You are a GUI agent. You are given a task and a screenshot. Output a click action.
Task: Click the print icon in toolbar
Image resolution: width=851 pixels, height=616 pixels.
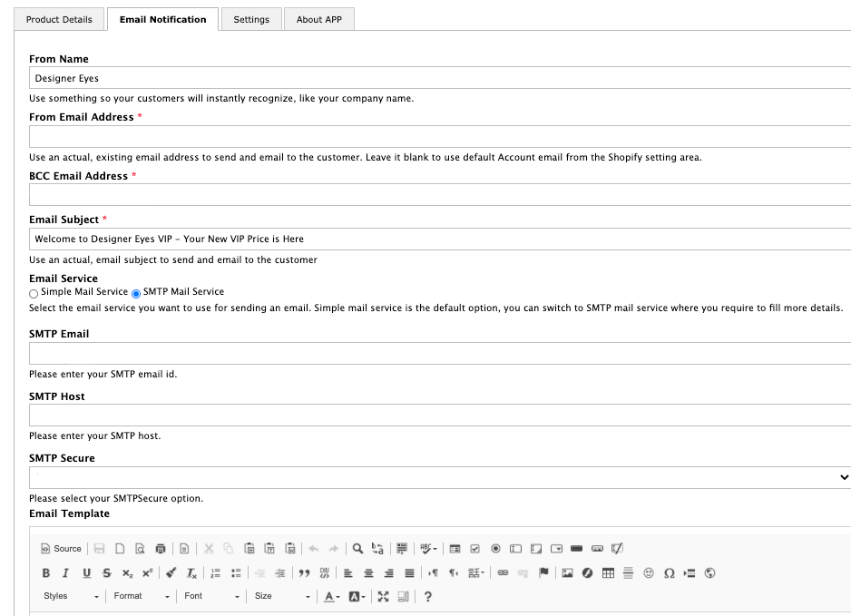[161, 549]
